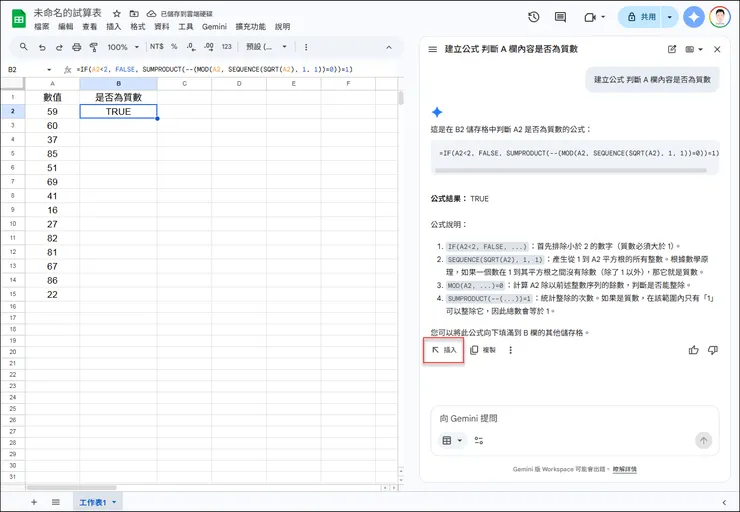
Task: Open the 擴充功能 menu
Action: point(251,26)
